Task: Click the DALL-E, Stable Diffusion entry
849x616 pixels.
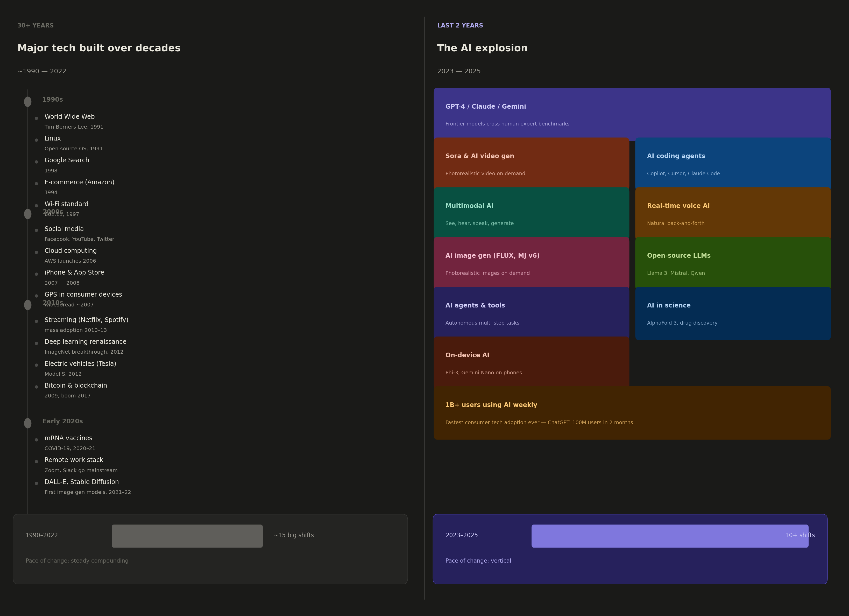Action: [x=82, y=482]
